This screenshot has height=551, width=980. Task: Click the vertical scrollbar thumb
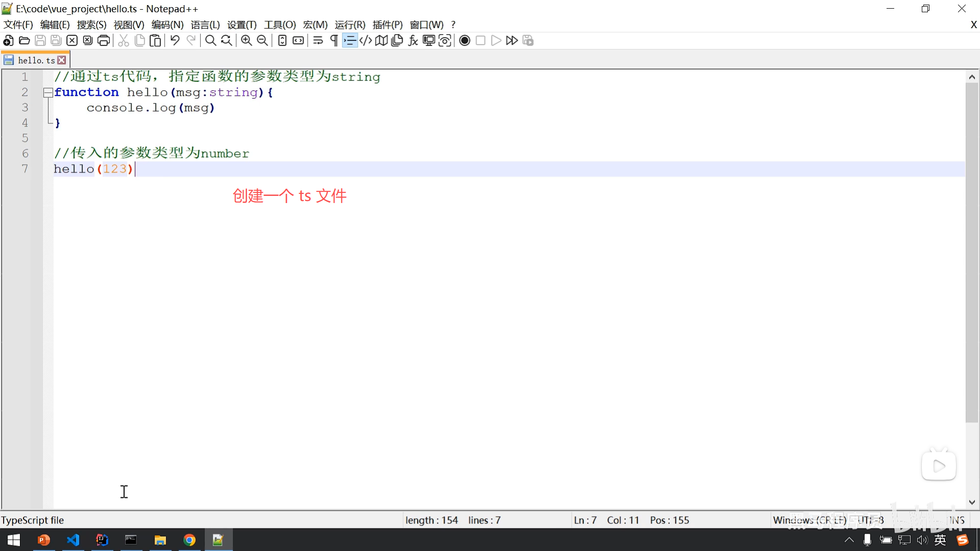971,253
